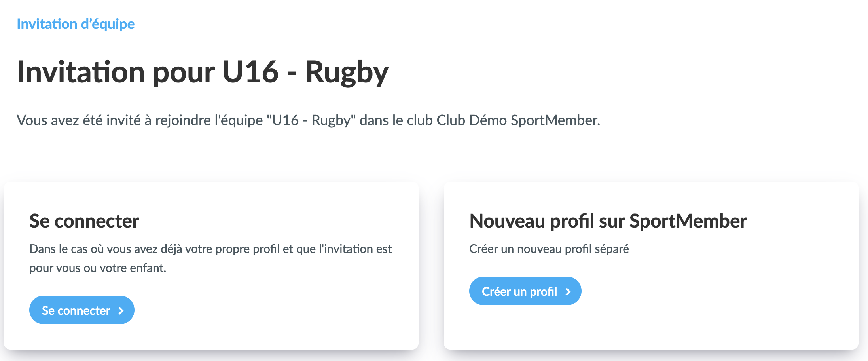Screen dimensions: 868x361
Task: Click the word Rugby in the large heading
Action: 347,72
